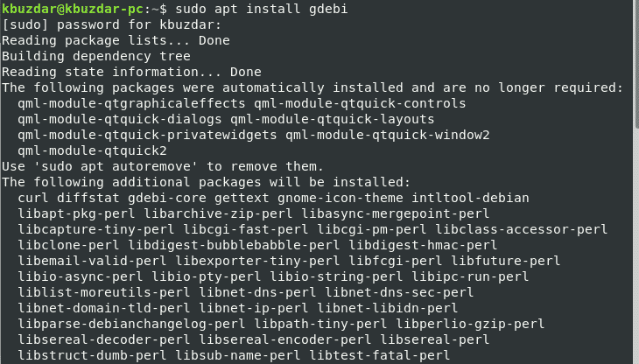This screenshot has width=639, height=364.
Task: Click the 'qml-module-qtquick-privatewidgets' package name
Action: (x=144, y=135)
